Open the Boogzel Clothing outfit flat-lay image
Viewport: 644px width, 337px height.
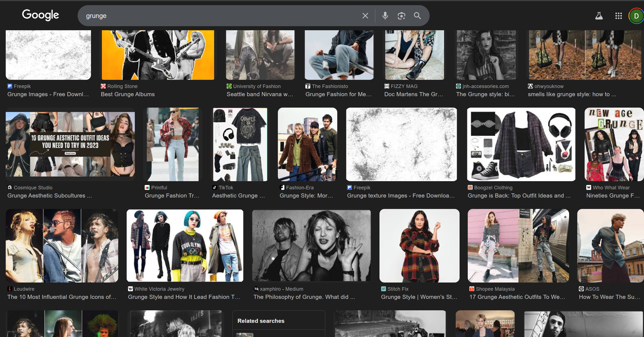point(521,144)
